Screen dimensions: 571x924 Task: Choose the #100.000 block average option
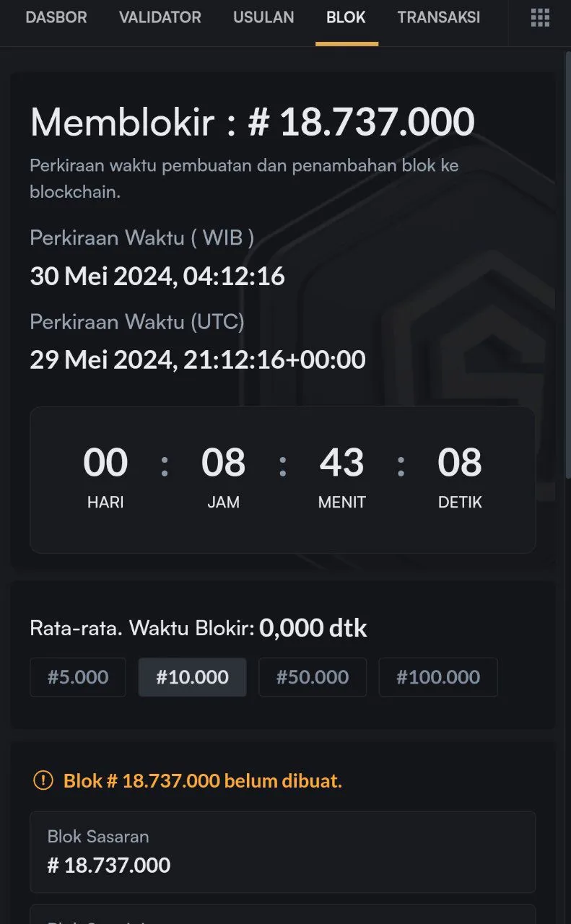tap(438, 677)
